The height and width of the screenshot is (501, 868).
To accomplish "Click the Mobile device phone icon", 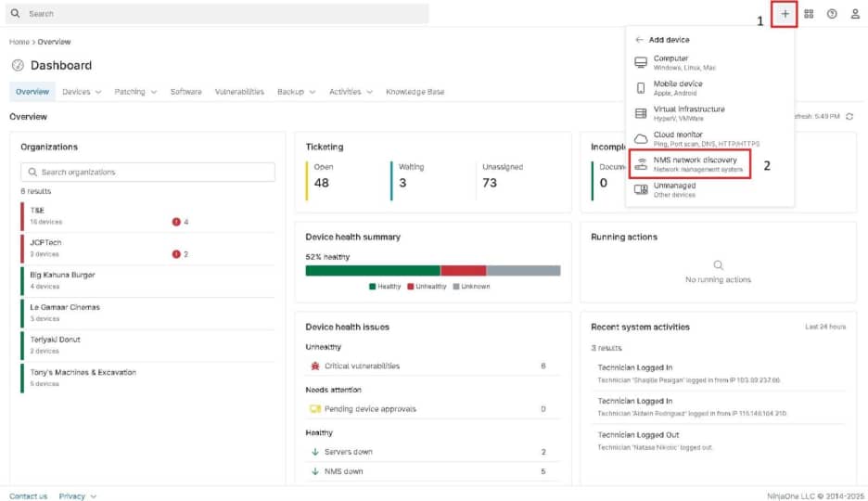I will [641, 88].
